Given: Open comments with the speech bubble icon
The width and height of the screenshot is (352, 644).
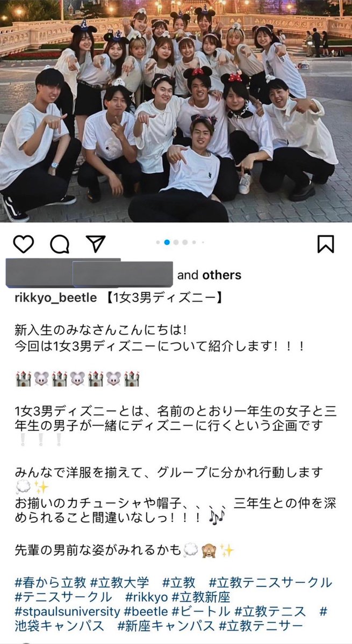Looking at the screenshot, I should [60, 244].
